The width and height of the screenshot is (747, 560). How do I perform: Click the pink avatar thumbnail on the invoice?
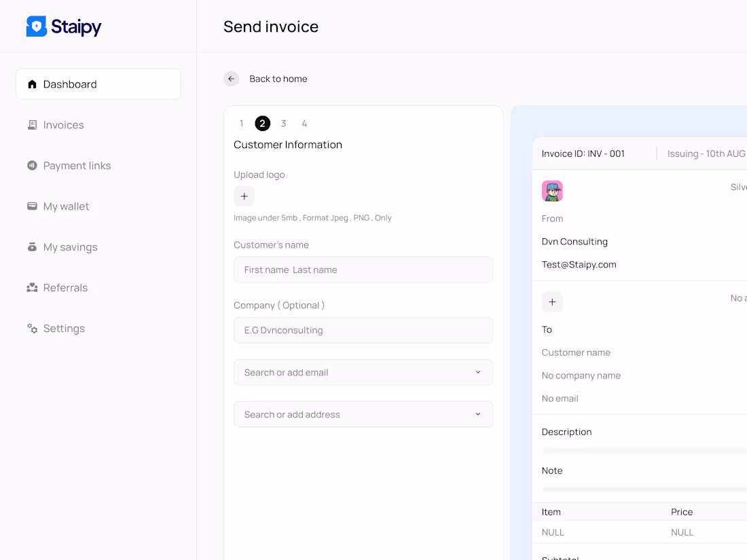[552, 191]
